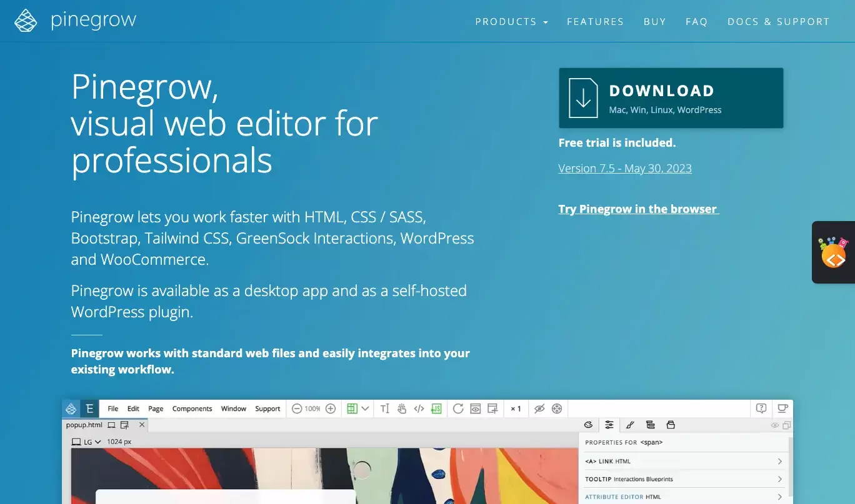
Task: Open Try Pinegrow in the browser link
Action: [638, 209]
